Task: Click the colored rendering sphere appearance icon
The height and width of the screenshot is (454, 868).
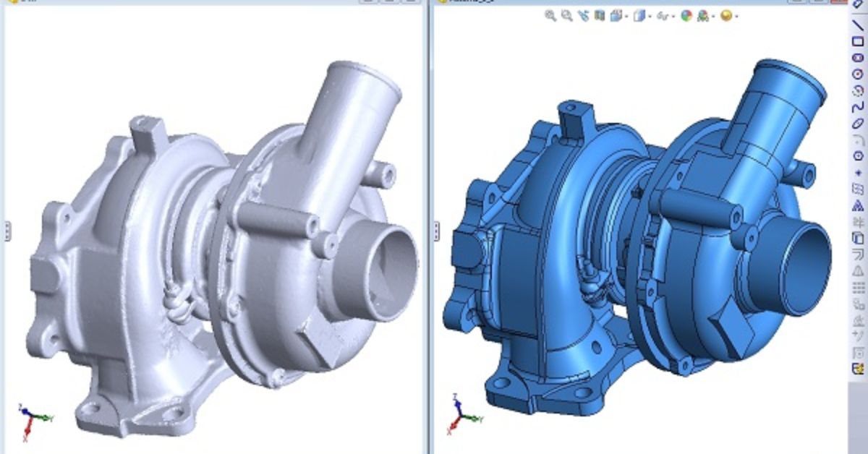Action: click(686, 16)
